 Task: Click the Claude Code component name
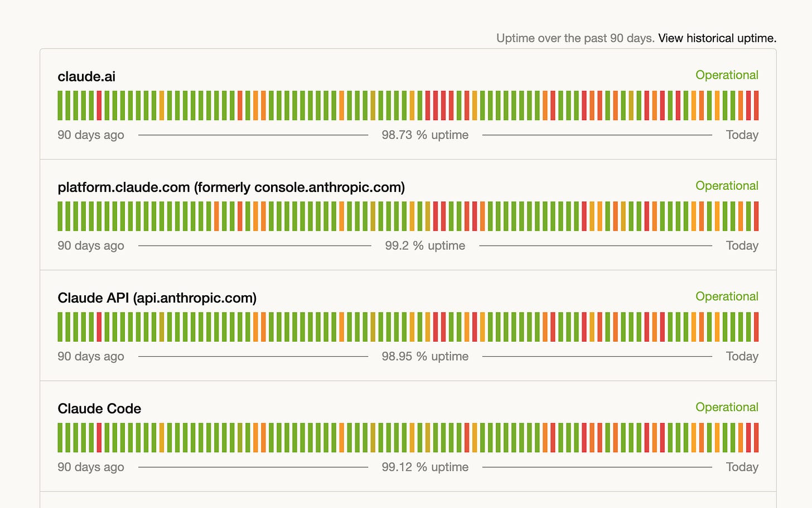[x=99, y=409]
